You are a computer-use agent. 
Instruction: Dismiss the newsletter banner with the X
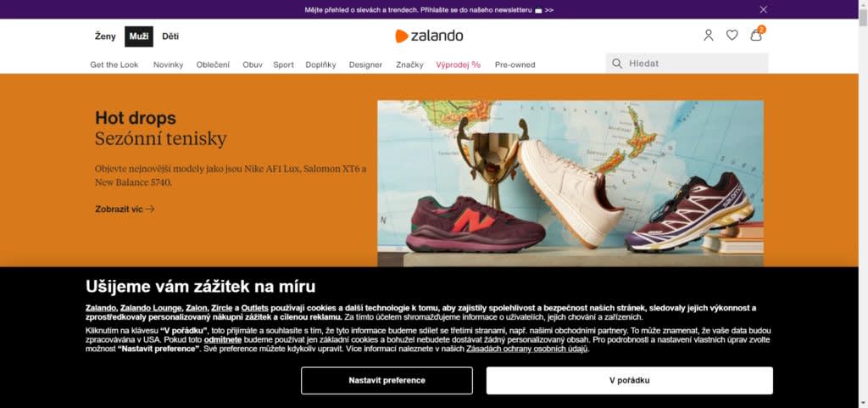tap(764, 9)
